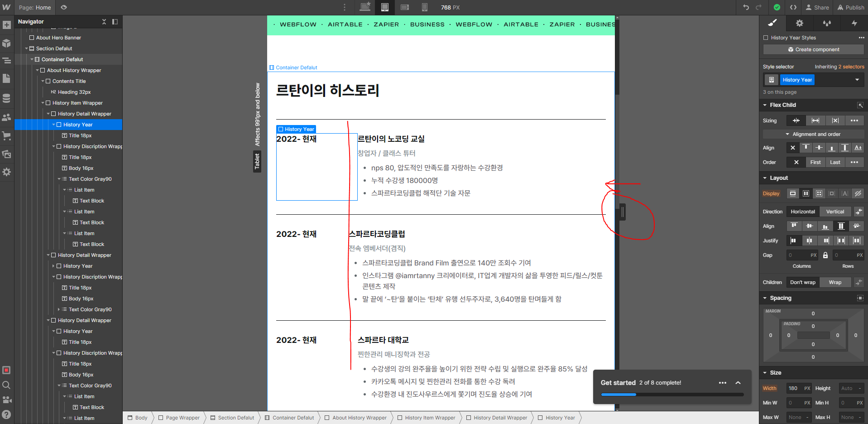The height and width of the screenshot is (424, 868).
Task: Collapse the Spacing section
Action: coord(765,298)
